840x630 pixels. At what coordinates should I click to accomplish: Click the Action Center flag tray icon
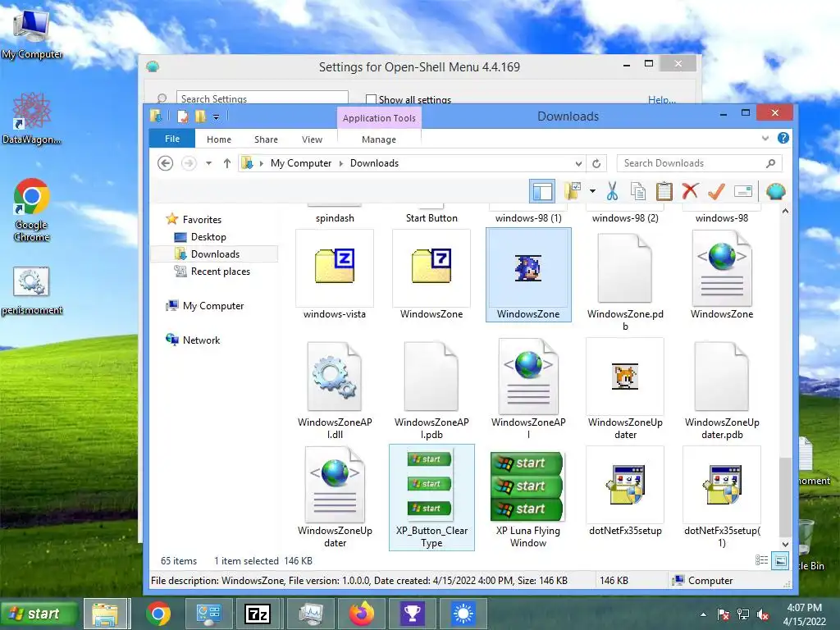point(724,614)
